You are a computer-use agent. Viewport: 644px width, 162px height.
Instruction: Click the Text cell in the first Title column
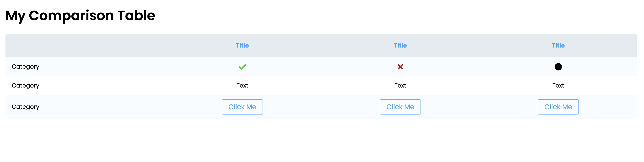pyautogui.click(x=242, y=86)
